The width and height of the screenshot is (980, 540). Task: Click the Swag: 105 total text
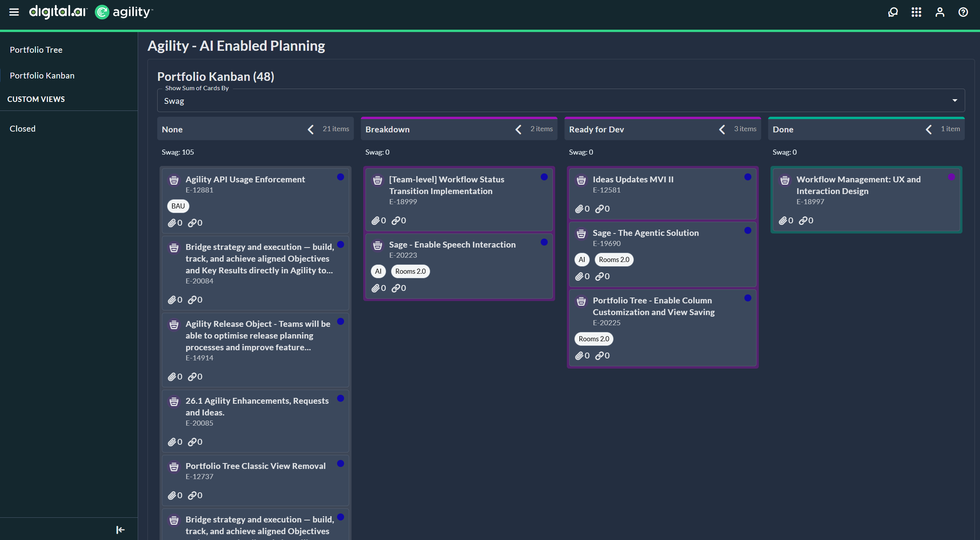tap(178, 152)
